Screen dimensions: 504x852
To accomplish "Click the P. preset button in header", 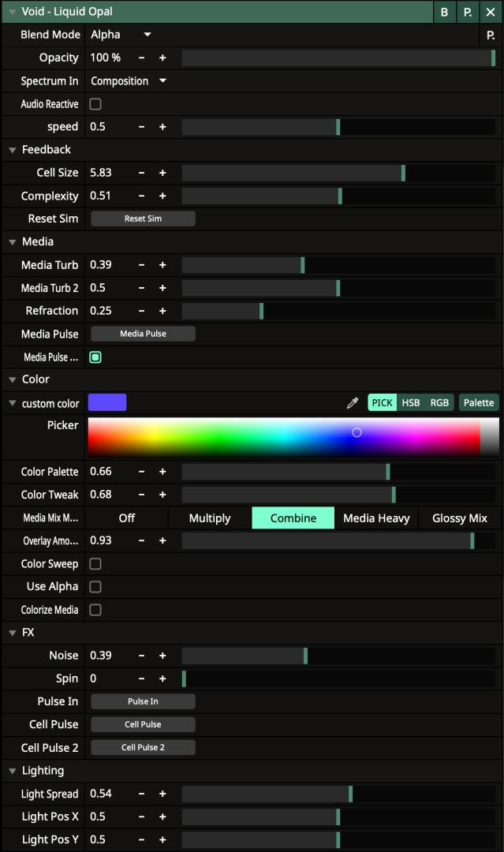I will point(468,12).
